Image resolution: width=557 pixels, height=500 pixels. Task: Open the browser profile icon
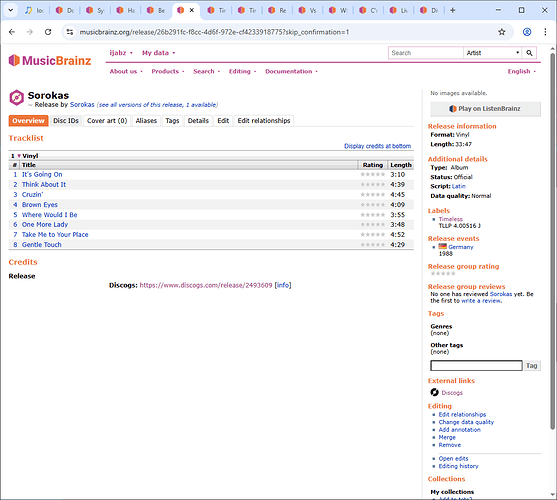click(527, 32)
